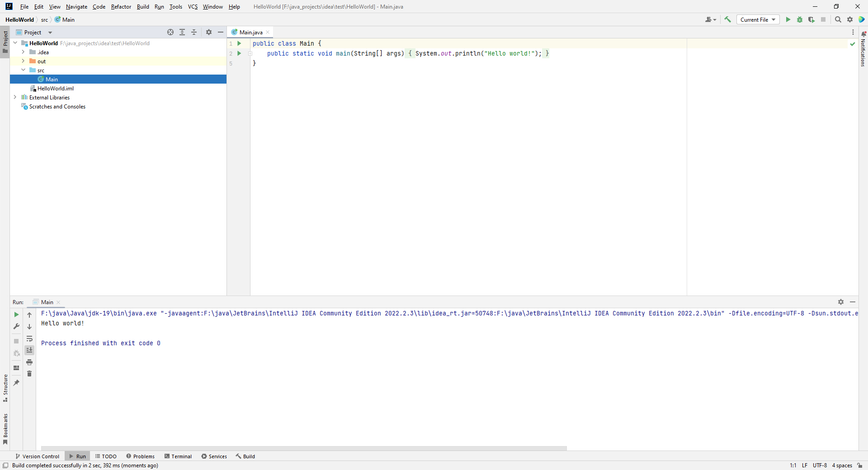Screen dimensions: 868x470
Task: Open the File menu
Action: [24, 6]
